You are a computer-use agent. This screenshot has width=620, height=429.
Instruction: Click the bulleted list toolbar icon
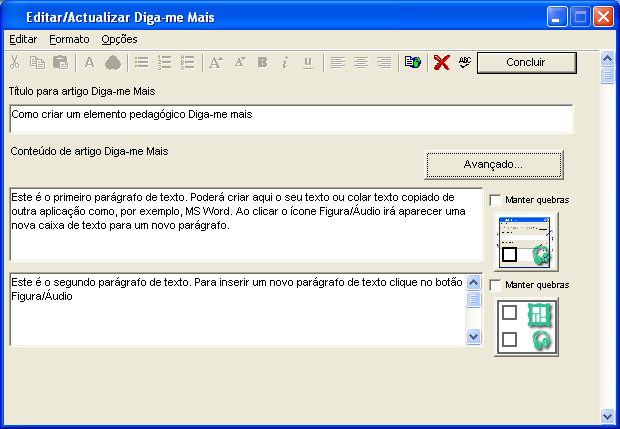pyautogui.click(x=142, y=63)
